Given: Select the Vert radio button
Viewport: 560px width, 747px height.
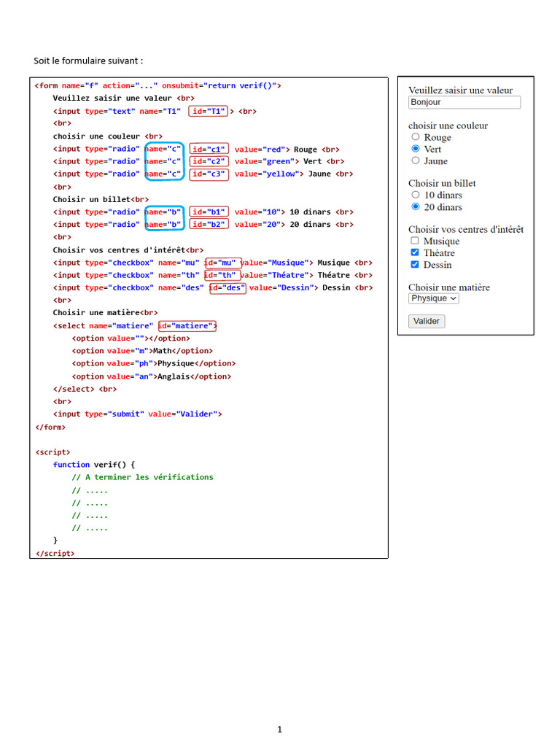Looking at the screenshot, I should pyautogui.click(x=415, y=149).
